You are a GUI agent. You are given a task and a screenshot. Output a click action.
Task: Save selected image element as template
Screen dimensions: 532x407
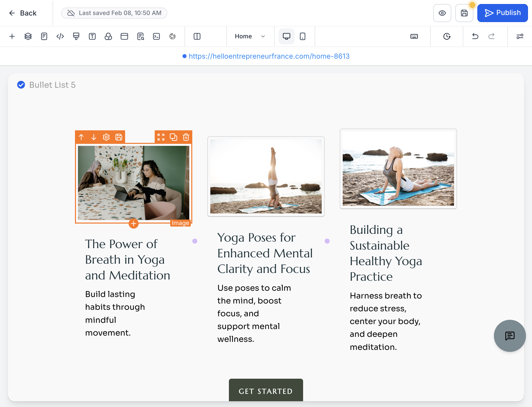119,137
